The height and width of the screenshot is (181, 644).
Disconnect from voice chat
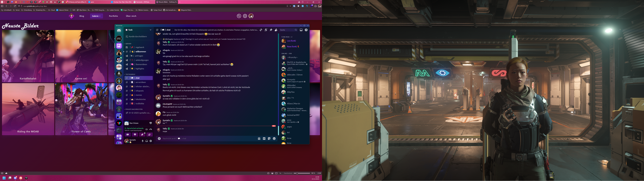pos(151,129)
